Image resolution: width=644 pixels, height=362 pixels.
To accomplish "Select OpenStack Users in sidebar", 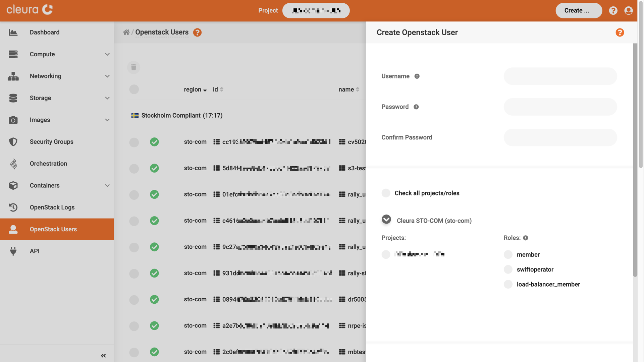I will pyautogui.click(x=57, y=229).
